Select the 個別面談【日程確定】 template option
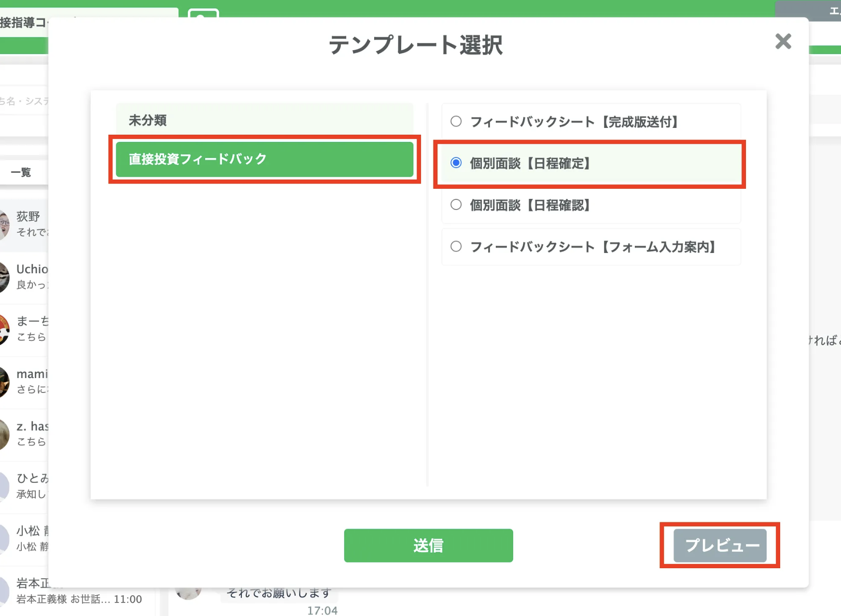Screen dimensions: 841x616 (x=456, y=164)
